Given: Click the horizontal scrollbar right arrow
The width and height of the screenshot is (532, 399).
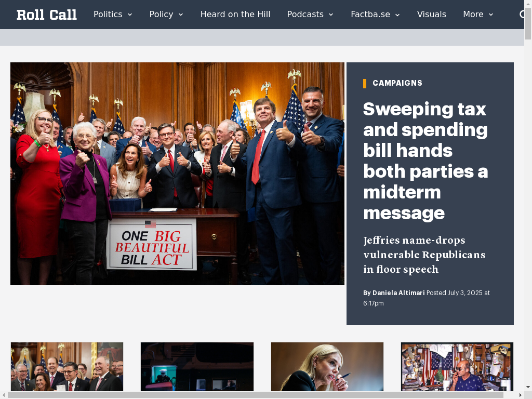Looking at the screenshot, I should point(521,395).
